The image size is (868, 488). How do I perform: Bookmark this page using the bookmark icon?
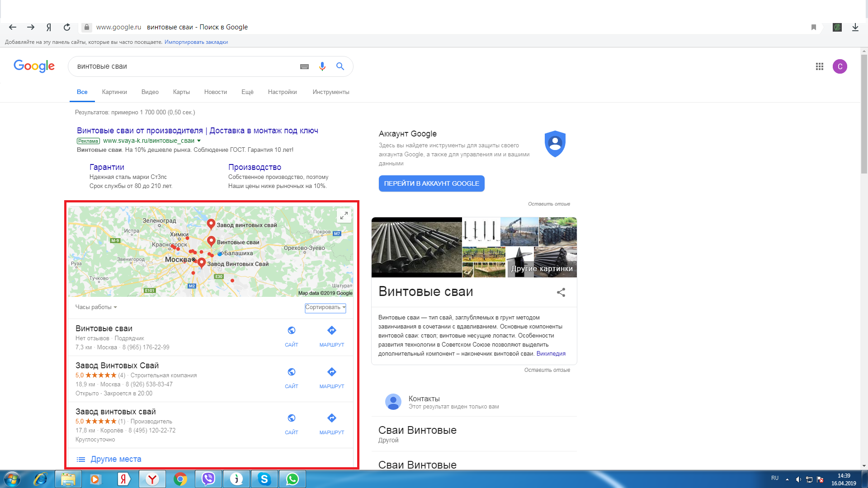[x=814, y=27]
